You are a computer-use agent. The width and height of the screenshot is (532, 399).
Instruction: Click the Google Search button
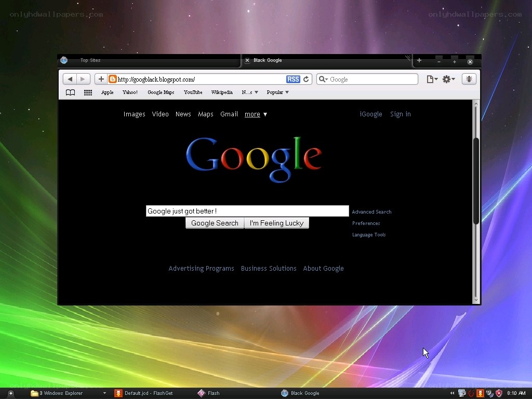(215, 223)
